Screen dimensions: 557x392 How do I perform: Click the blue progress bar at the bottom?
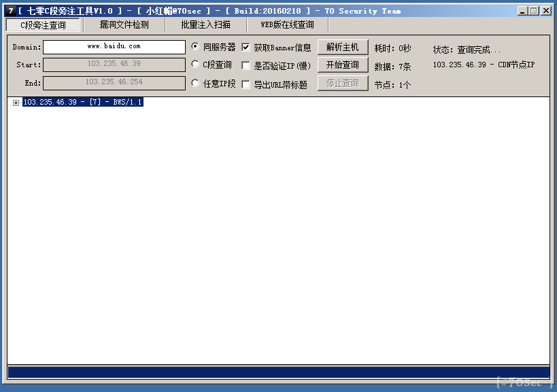[x=278, y=372]
